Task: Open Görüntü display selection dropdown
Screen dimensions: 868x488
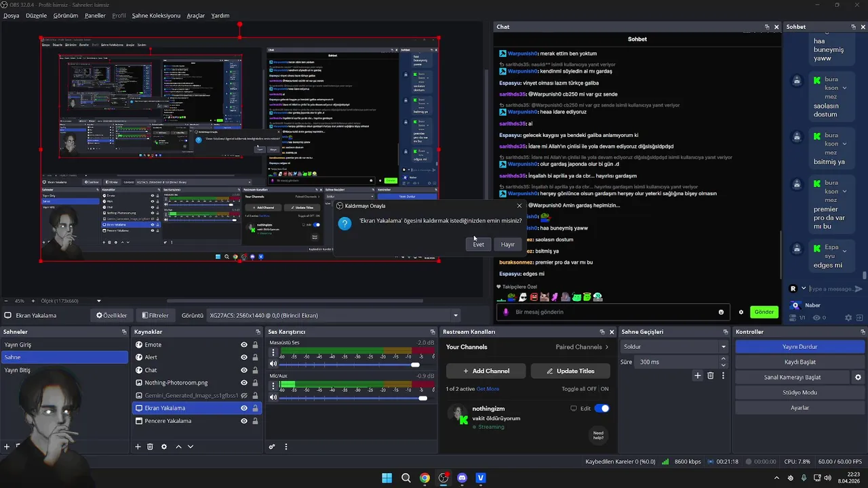Action: 334,315
